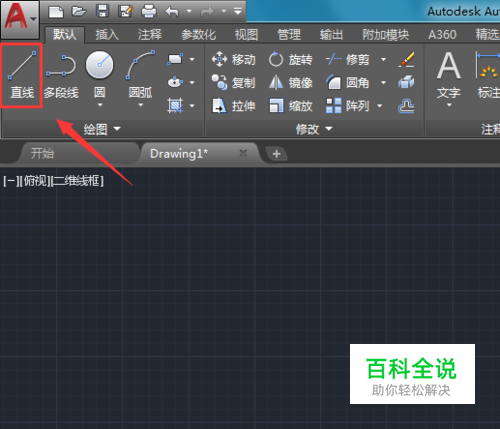Activate the 旋转 rotate tool
The image size is (500, 429).
click(290, 60)
